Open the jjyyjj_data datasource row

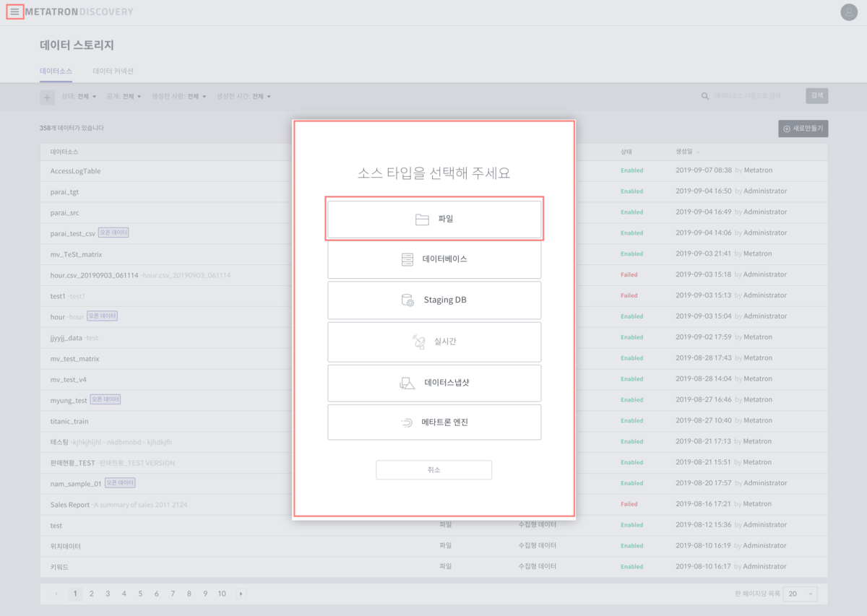(x=433, y=337)
